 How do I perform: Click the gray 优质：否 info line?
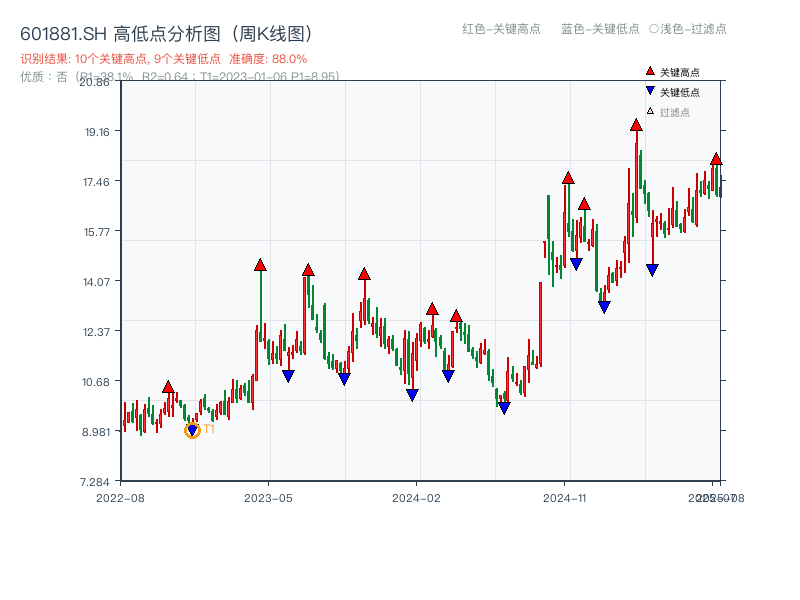coord(180,77)
